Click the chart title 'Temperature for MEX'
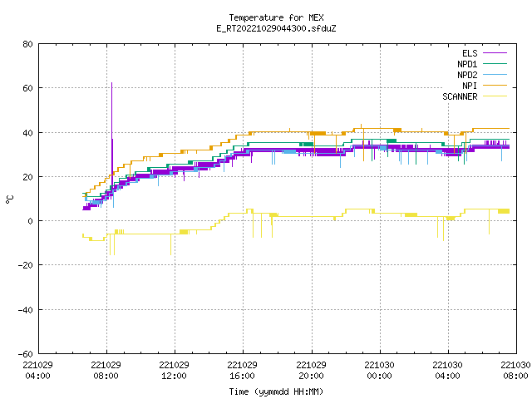 [x=276, y=17]
